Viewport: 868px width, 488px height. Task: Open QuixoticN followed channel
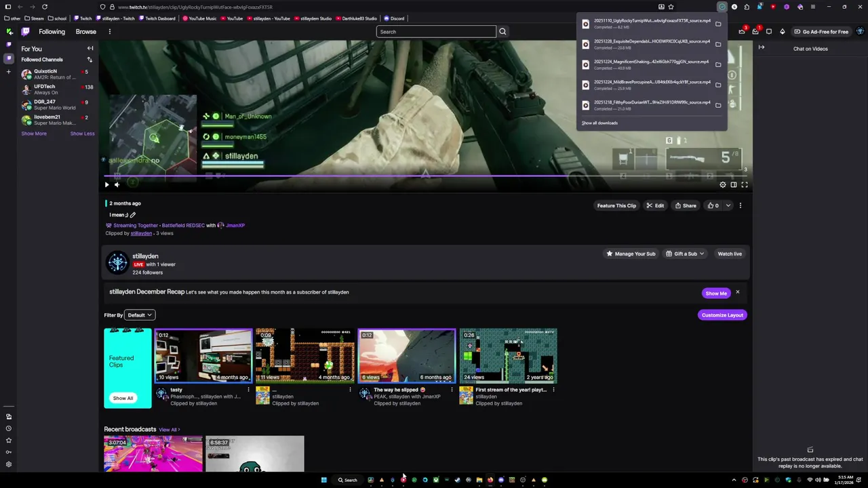[x=58, y=74]
